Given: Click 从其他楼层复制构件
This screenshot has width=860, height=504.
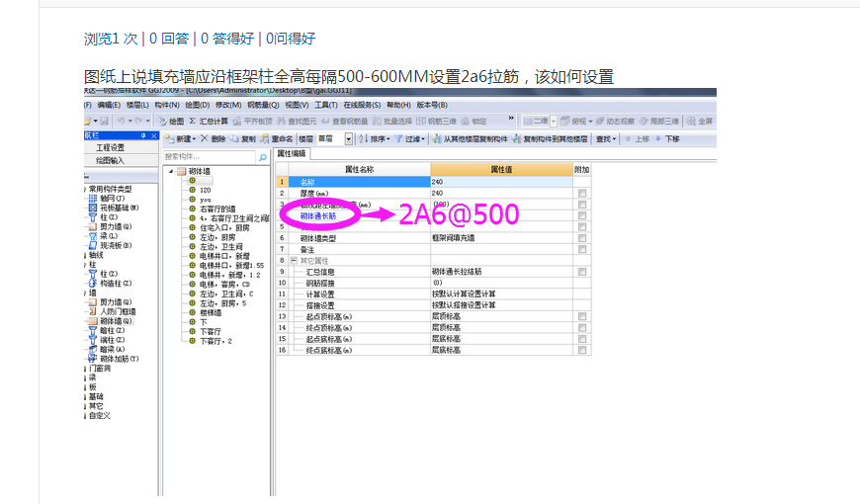Looking at the screenshot, I should click(471, 138).
